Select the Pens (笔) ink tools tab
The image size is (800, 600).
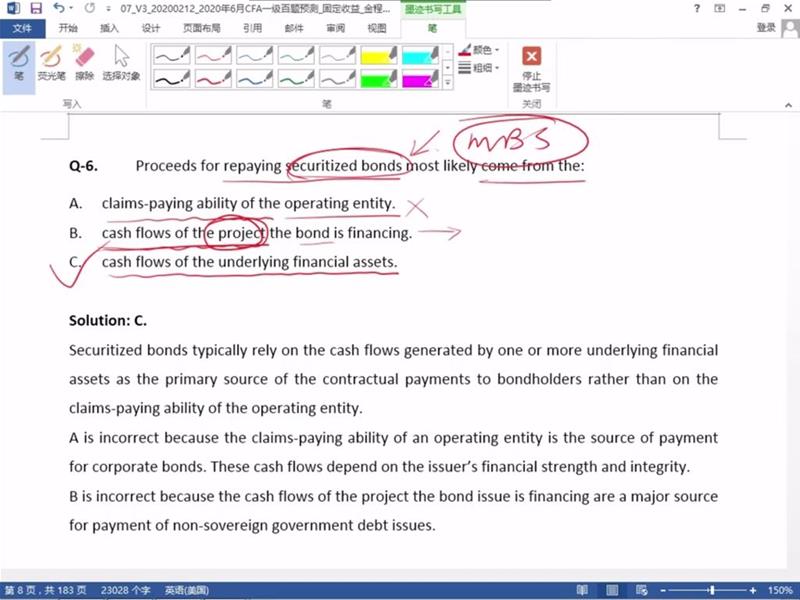(432, 28)
